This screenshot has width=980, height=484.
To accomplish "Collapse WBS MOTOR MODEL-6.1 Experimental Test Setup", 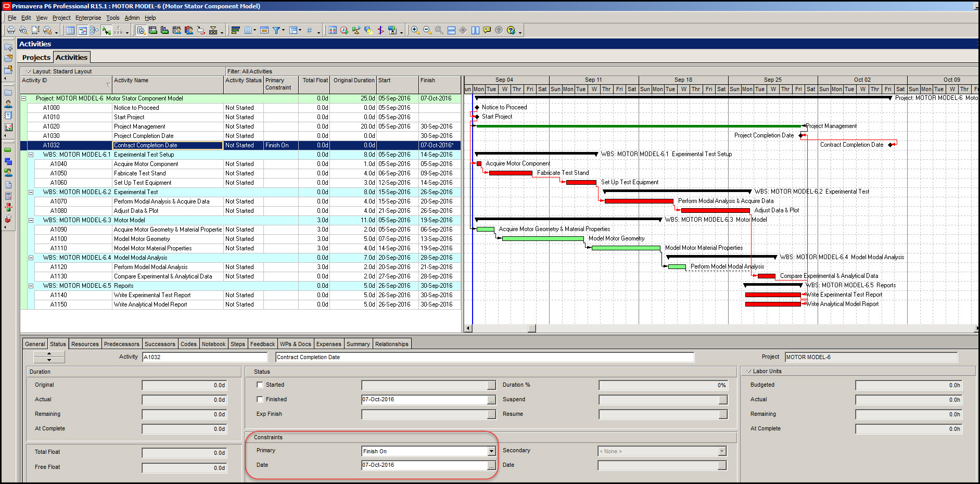I will [x=31, y=155].
